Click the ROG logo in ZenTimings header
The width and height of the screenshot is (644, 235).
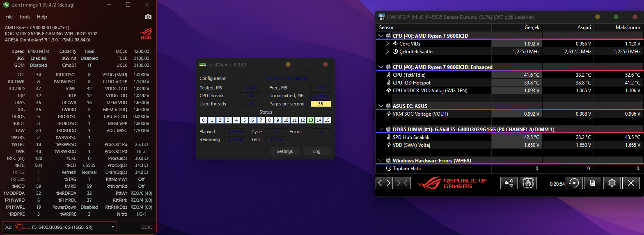(x=146, y=34)
